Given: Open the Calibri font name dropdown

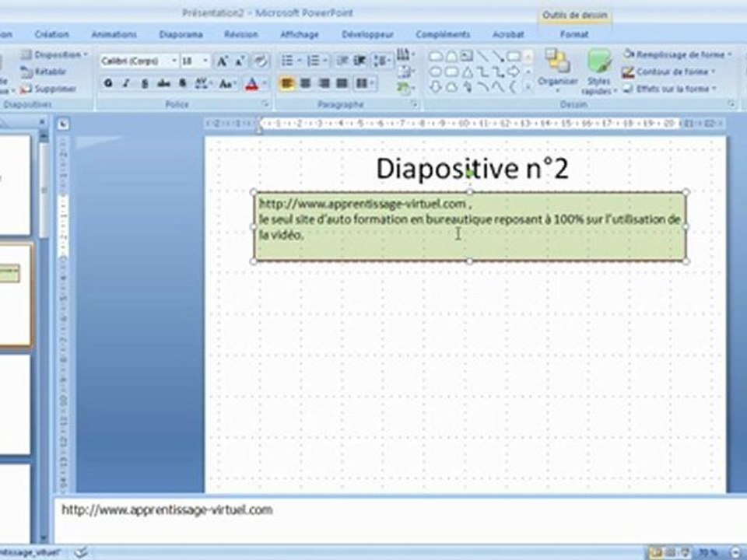Looking at the screenshot, I should pyautogui.click(x=174, y=61).
